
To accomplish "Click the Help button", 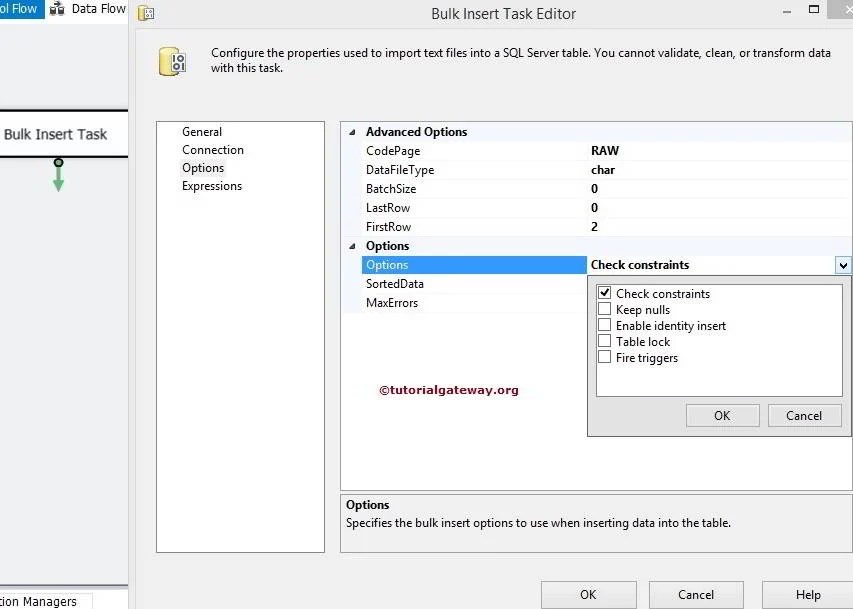I will pyautogui.click(x=806, y=594).
